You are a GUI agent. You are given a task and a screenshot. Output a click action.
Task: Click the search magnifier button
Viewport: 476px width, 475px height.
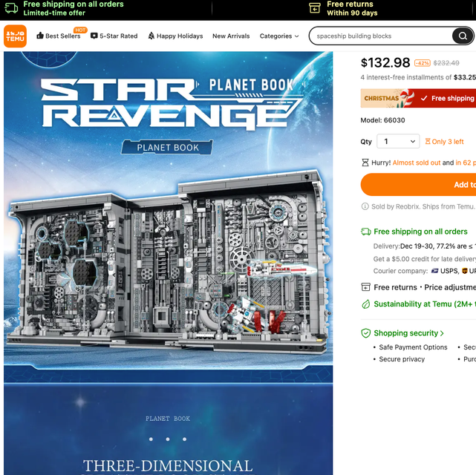tap(463, 36)
